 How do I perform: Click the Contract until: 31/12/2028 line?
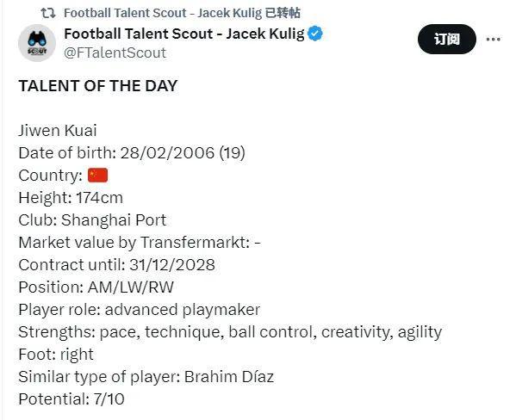coord(117,265)
